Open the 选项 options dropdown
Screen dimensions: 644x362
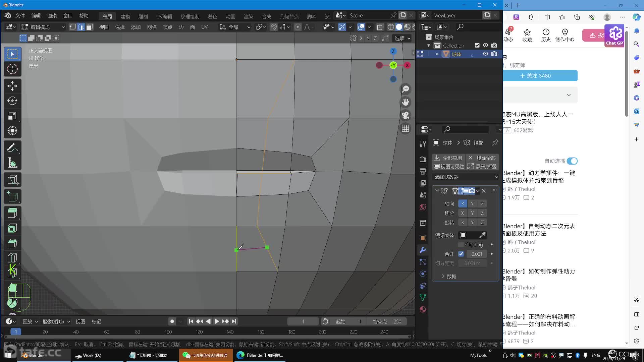pos(402,38)
